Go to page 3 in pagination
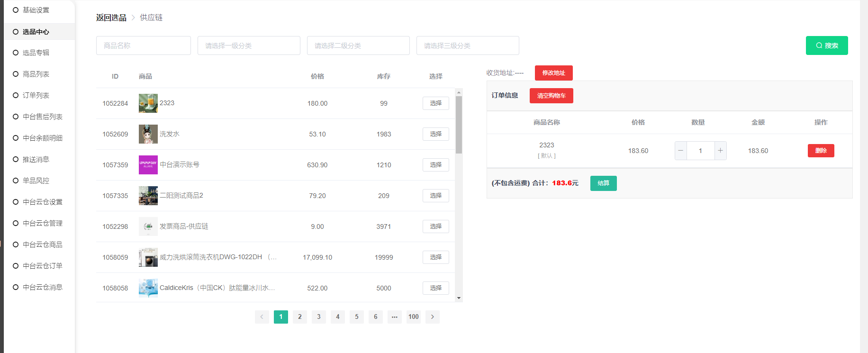 319,317
